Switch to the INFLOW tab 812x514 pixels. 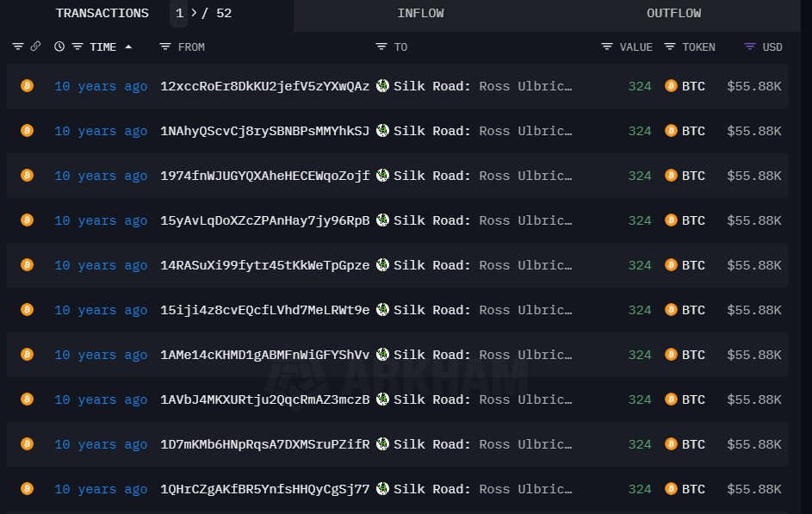pyautogui.click(x=422, y=14)
